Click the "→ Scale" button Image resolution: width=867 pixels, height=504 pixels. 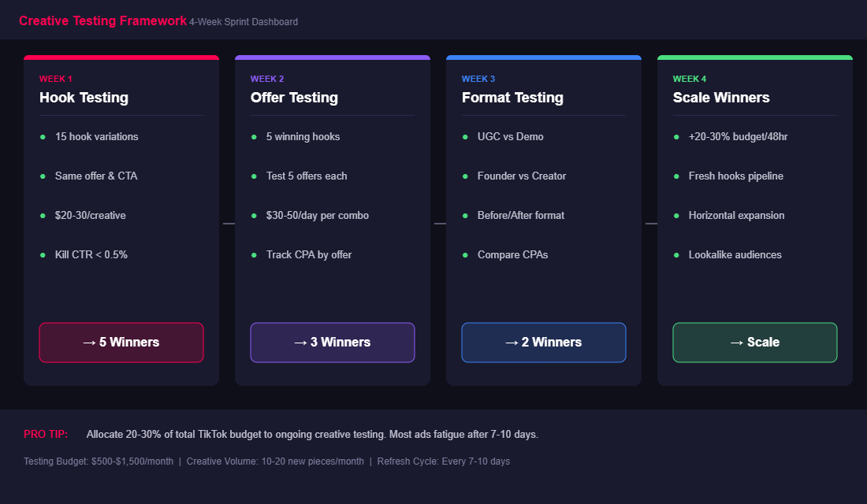[754, 343]
